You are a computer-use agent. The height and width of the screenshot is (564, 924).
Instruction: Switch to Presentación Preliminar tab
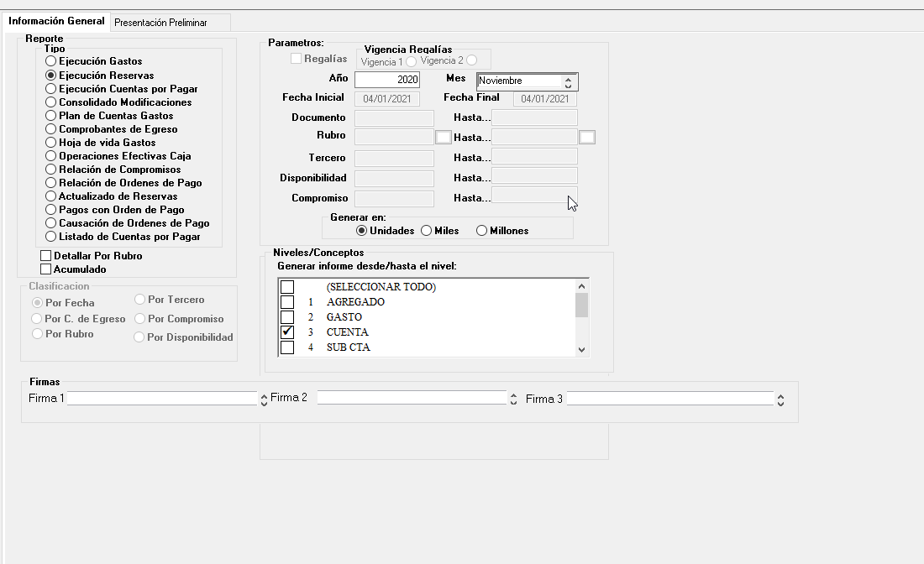click(160, 22)
